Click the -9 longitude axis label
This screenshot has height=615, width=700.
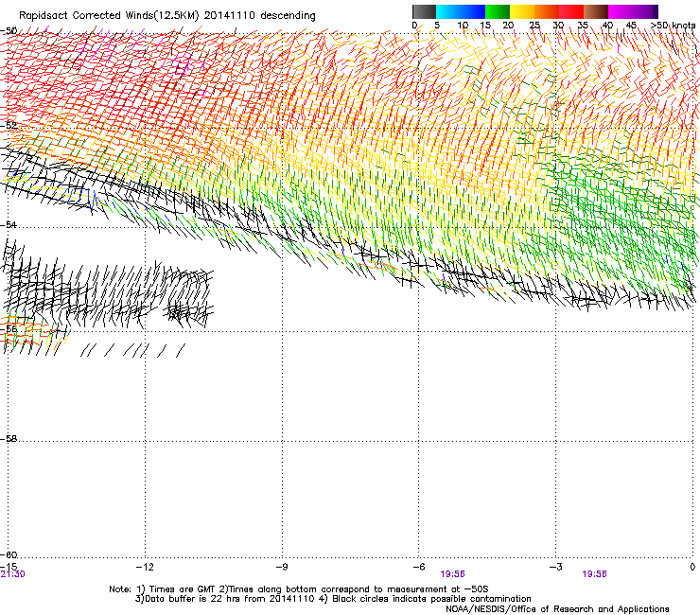(282, 567)
